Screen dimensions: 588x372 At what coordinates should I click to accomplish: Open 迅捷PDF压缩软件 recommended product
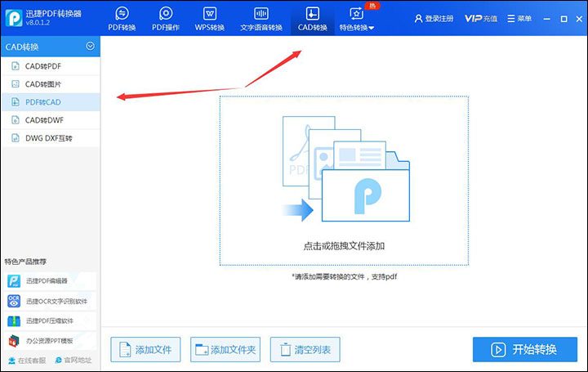pos(51,321)
